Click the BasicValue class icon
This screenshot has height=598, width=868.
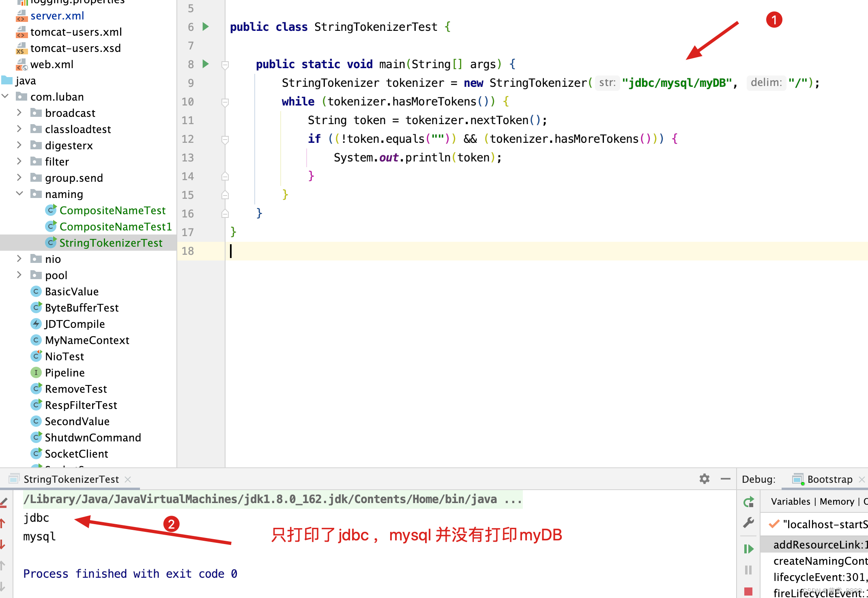pyautogui.click(x=36, y=291)
